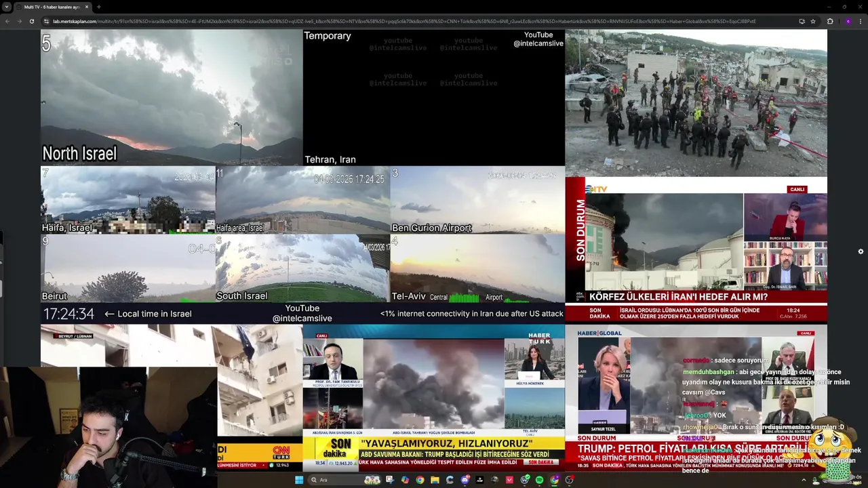The image size is (868, 488).
Task: Click the Tehran, Iran camera label
Action: [x=330, y=160]
